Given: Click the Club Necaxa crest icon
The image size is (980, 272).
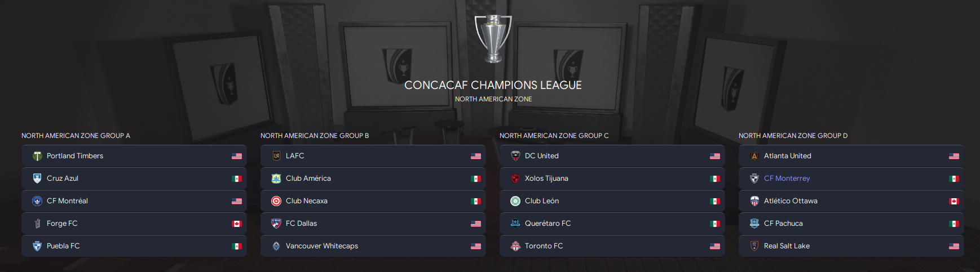Looking at the screenshot, I should [x=276, y=201].
